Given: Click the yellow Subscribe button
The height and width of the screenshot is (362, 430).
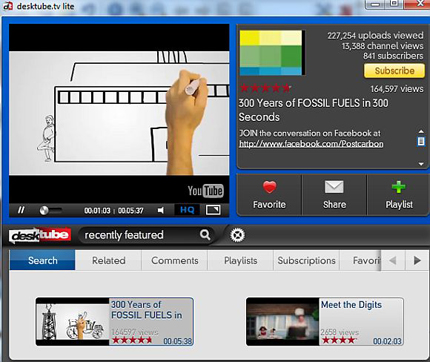Looking at the screenshot, I should (394, 71).
